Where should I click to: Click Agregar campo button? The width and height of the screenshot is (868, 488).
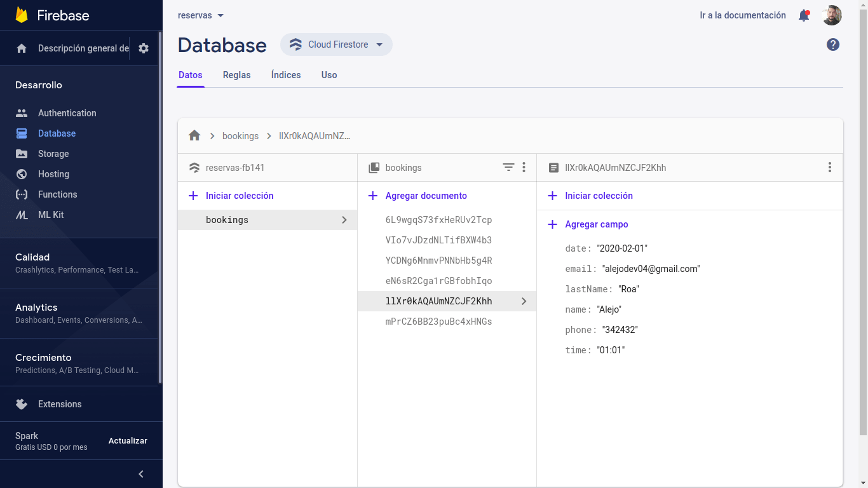tap(596, 224)
